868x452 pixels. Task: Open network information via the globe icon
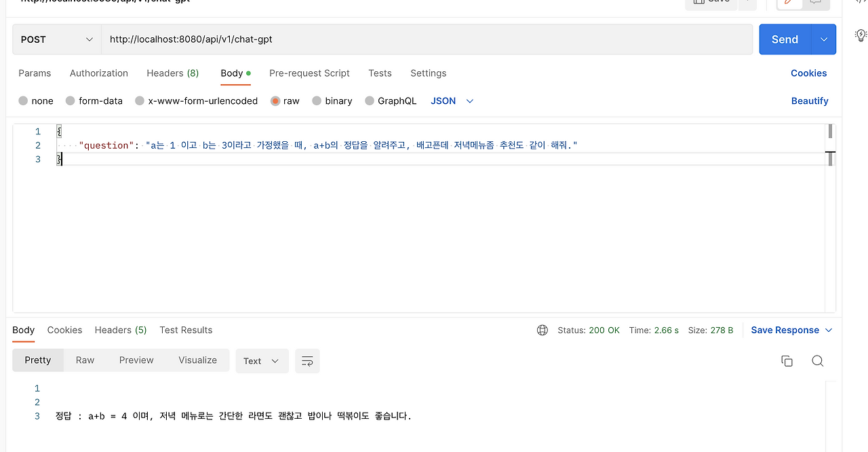tap(542, 330)
